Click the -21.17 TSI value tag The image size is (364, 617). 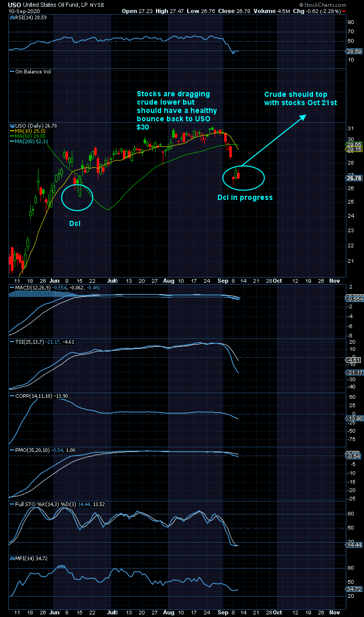click(355, 373)
